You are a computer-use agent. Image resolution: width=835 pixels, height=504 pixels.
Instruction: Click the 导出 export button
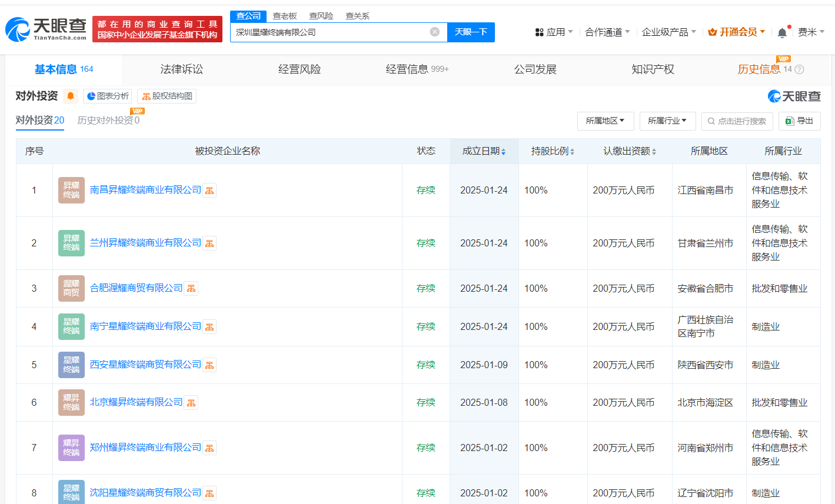click(x=799, y=121)
